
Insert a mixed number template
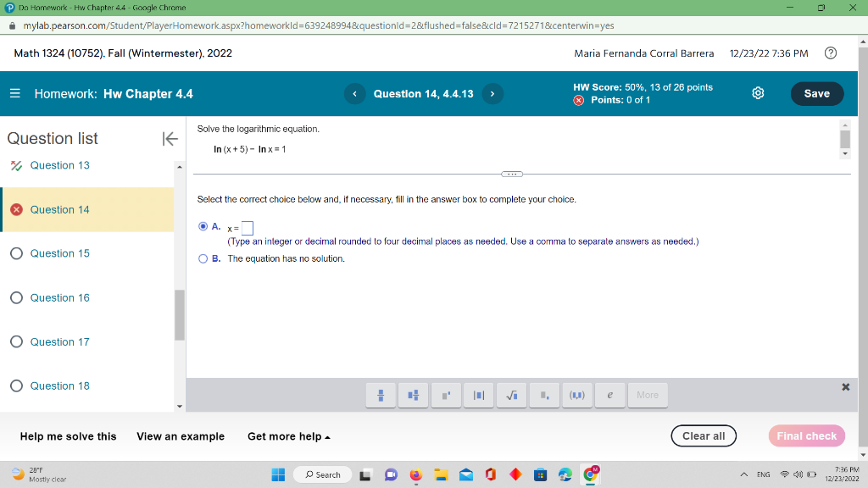[x=413, y=395]
